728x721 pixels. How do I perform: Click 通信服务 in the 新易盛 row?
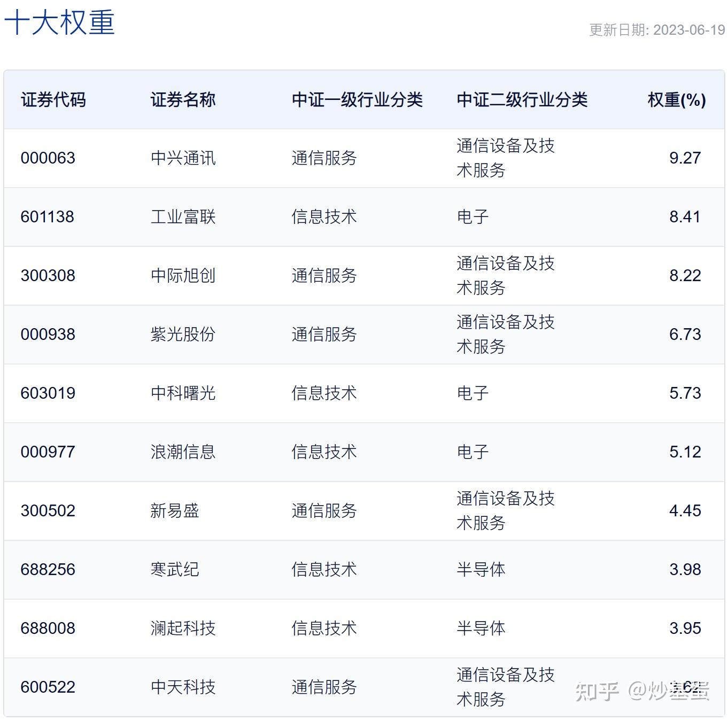click(x=324, y=511)
